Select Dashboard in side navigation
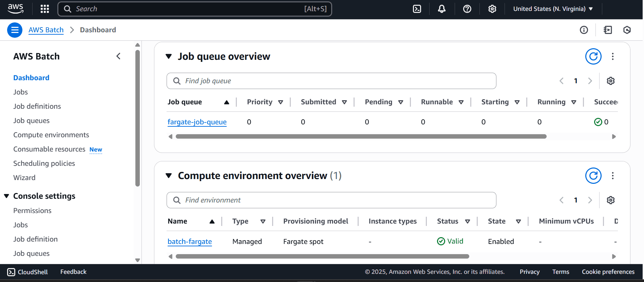 point(31,78)
